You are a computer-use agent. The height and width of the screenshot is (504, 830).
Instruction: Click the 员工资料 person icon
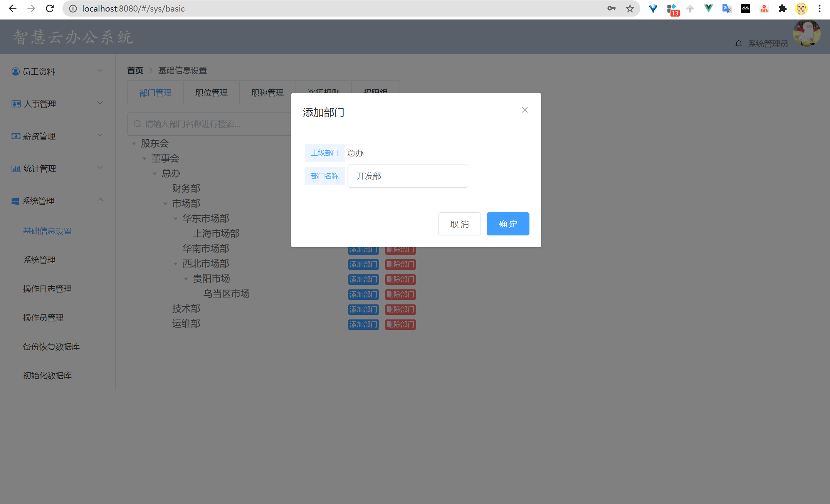coord(15,72)
